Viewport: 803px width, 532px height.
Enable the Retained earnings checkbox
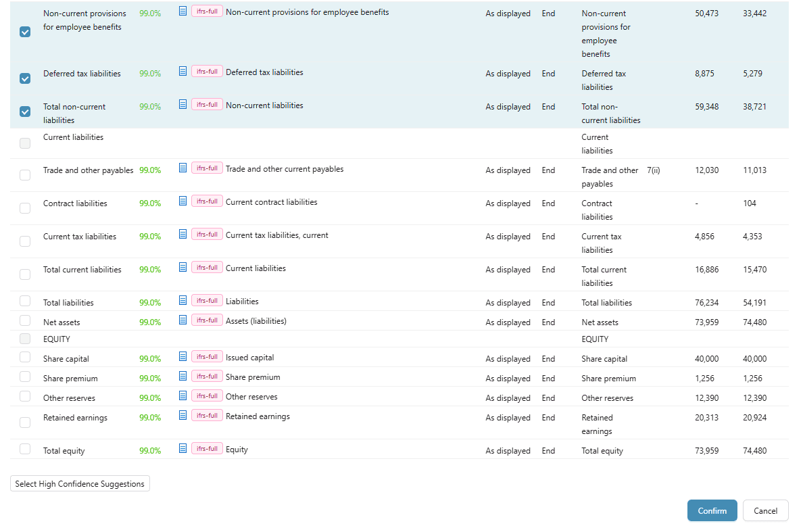pyautogui.click(x=25, y=422)
